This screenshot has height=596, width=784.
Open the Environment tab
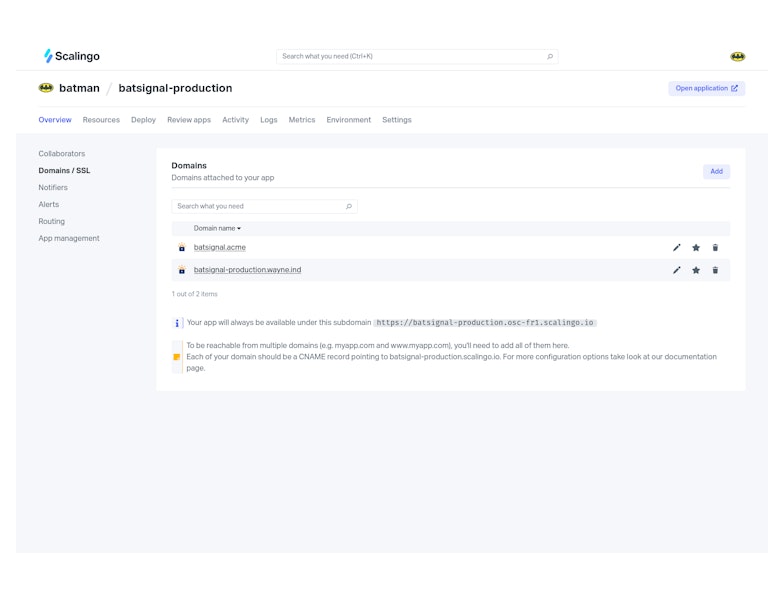click(348, 120)
